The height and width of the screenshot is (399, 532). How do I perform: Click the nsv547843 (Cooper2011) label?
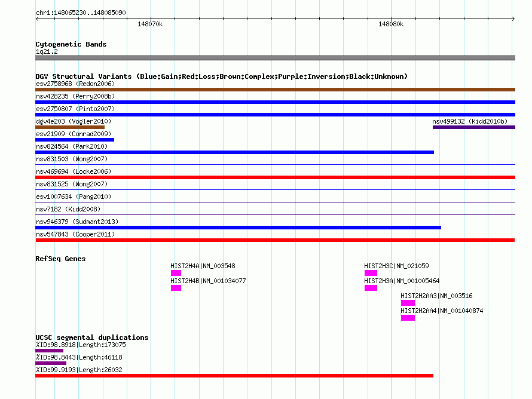pos(75,234)
